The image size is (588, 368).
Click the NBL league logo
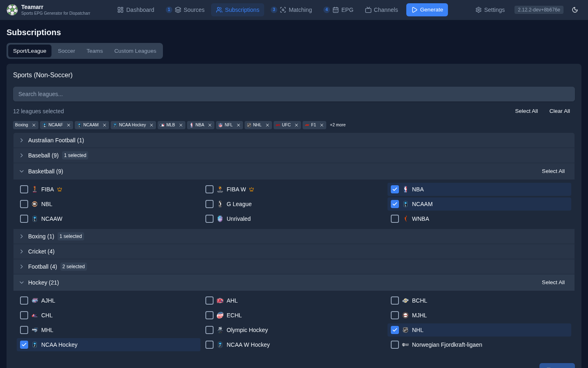click(35, 204)
